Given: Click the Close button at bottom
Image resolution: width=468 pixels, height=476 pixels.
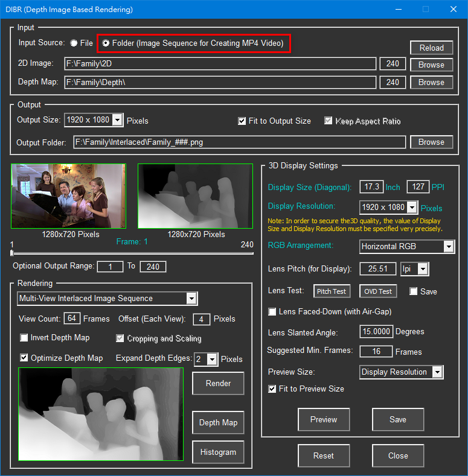Looking at the screenshot, I should click(398, 455).
